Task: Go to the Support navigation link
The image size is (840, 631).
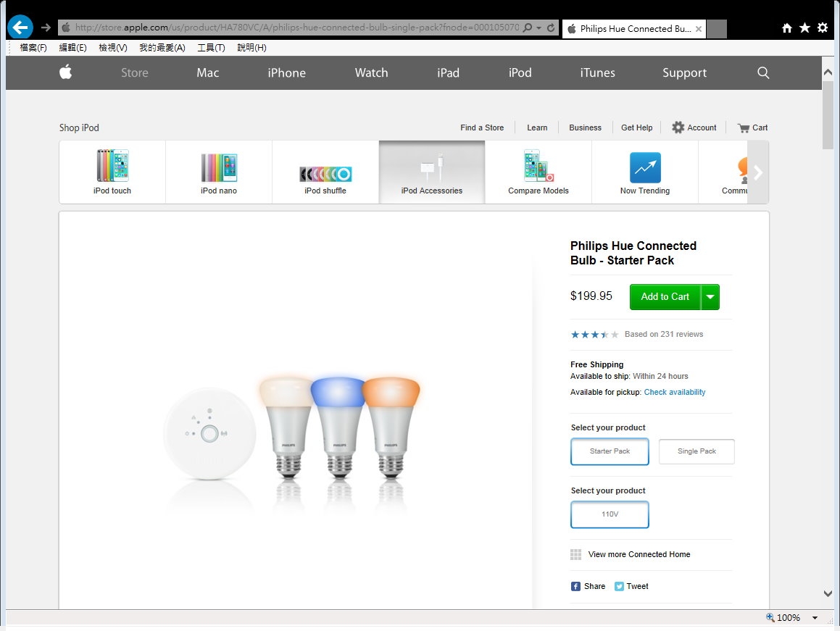Action: pyautogui.click(x=685, y=73)
